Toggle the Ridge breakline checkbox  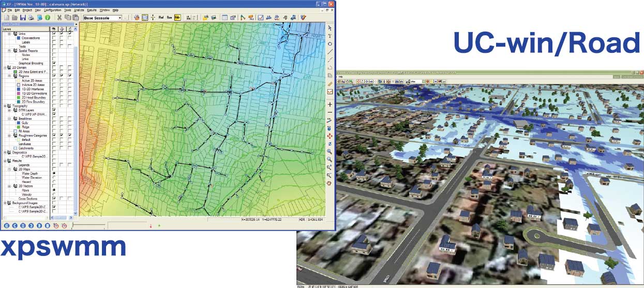tap(54, 127)
